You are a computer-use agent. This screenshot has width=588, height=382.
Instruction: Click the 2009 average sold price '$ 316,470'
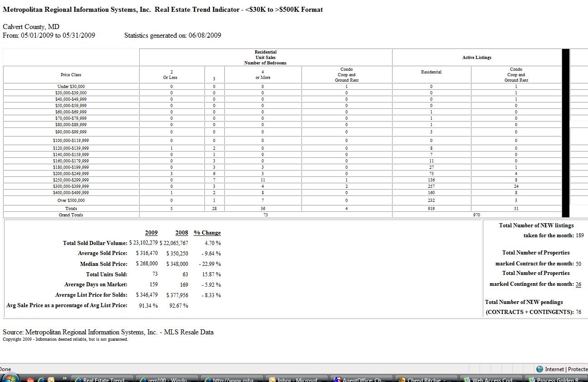pos(147,253)
